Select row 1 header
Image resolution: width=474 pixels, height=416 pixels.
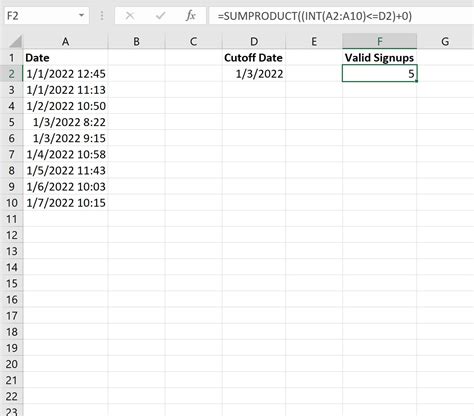(x=12, y=58)
